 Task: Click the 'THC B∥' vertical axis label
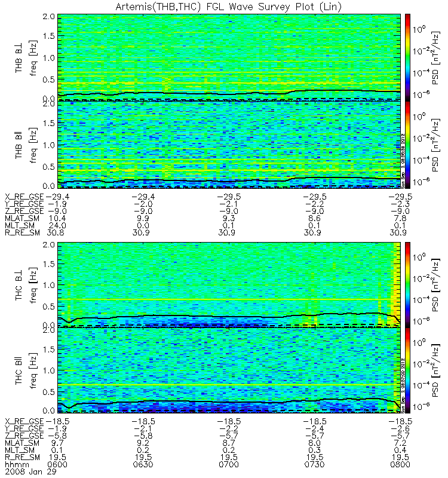point(19,371)
